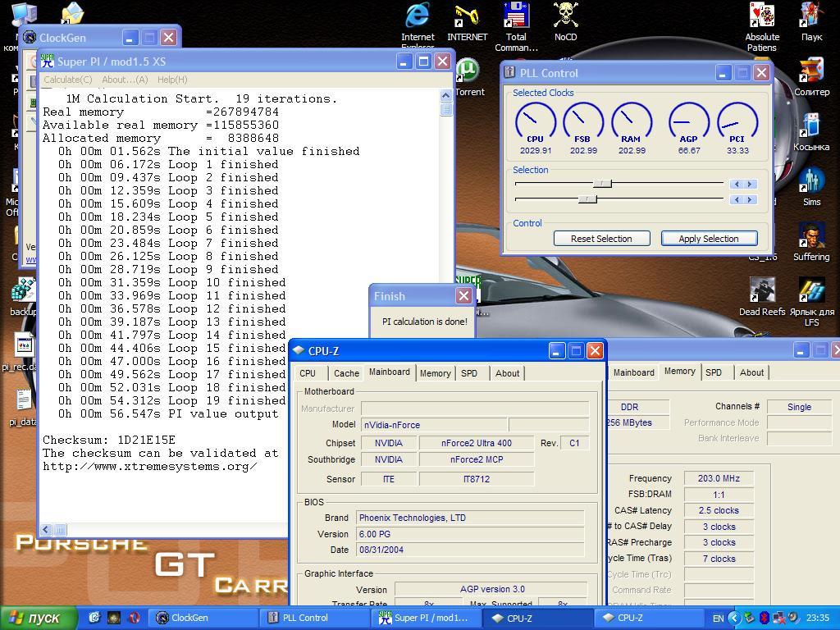The image size is (840, 630).
Task: Click upper slider right arrow in PLL Control
Action: (750, 184)
